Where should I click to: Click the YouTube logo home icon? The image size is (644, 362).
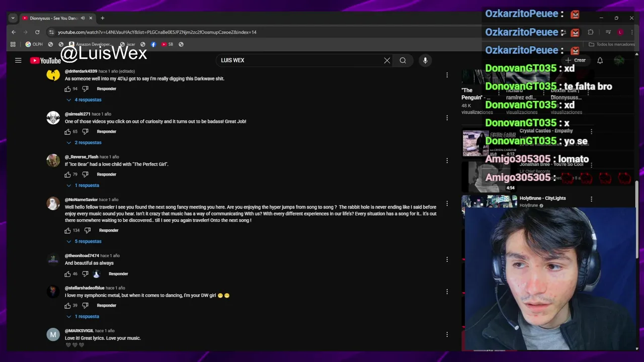click(x=45, y=61)
